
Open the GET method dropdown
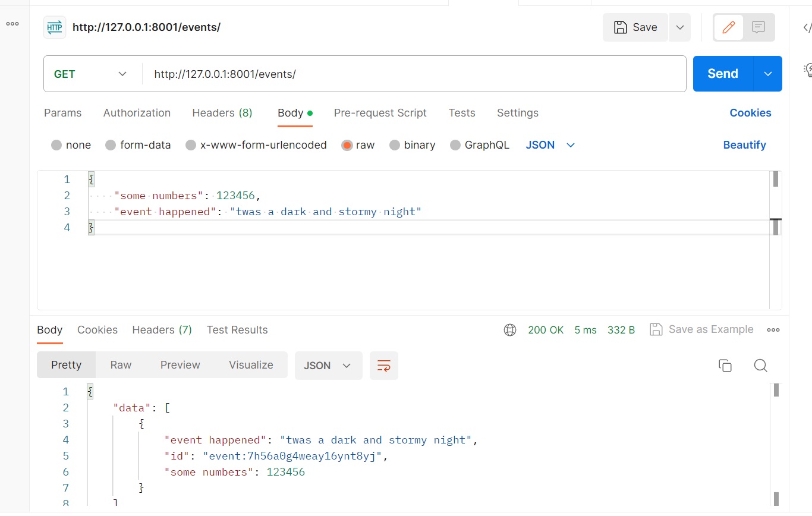click(x=92, y=74)
